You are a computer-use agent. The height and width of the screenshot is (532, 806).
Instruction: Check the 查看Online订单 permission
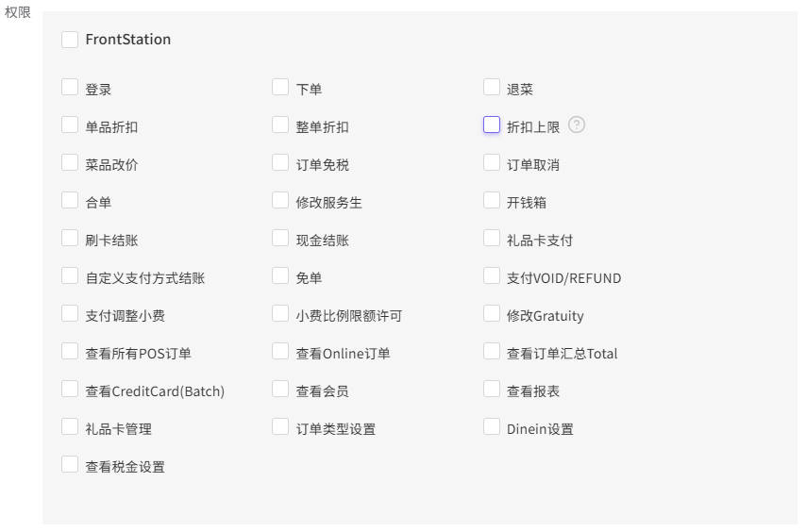[x=280, y=351]
